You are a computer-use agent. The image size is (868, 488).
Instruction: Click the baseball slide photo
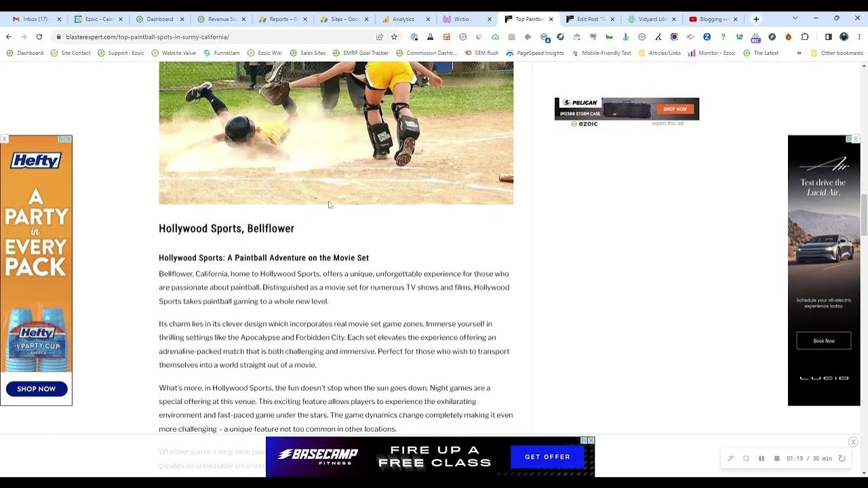pos(336,133)
